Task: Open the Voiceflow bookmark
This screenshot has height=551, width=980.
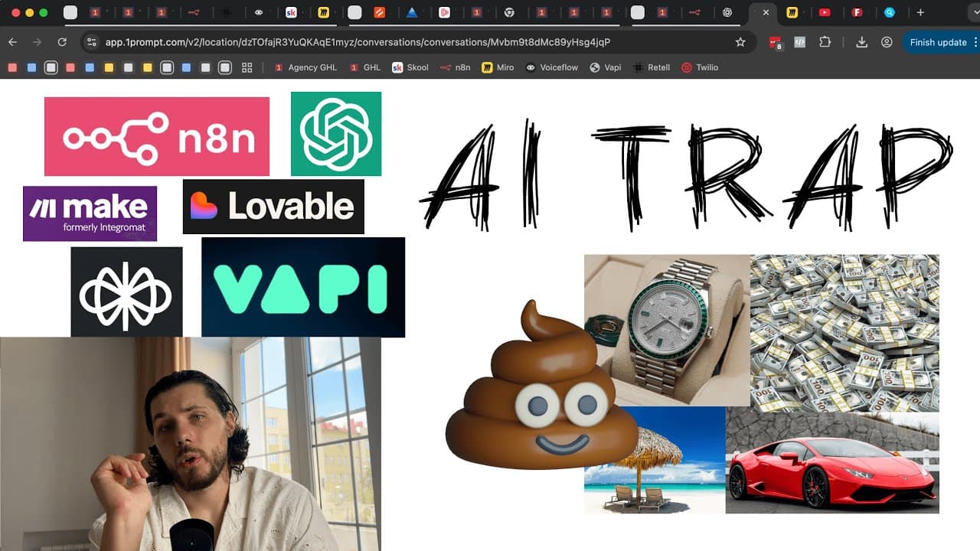Action: [552, 67]
